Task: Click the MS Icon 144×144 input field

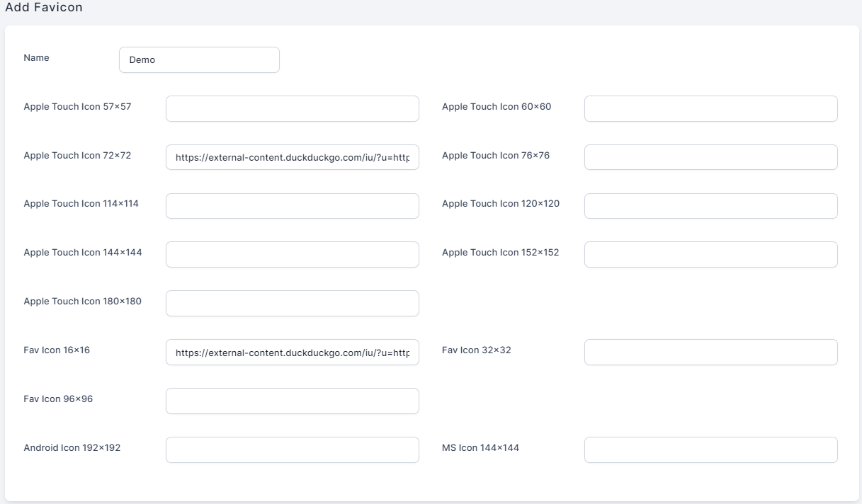Action: (x=710, y=449)
